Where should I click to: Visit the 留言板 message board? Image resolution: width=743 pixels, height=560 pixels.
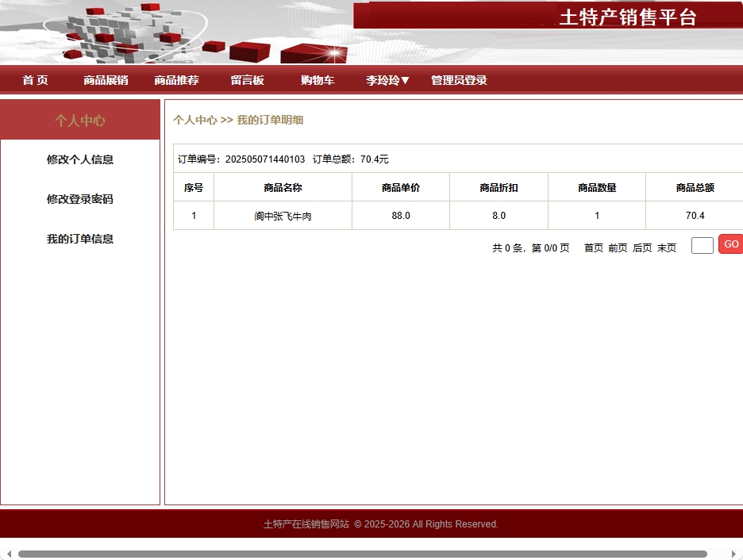(247, 79)
